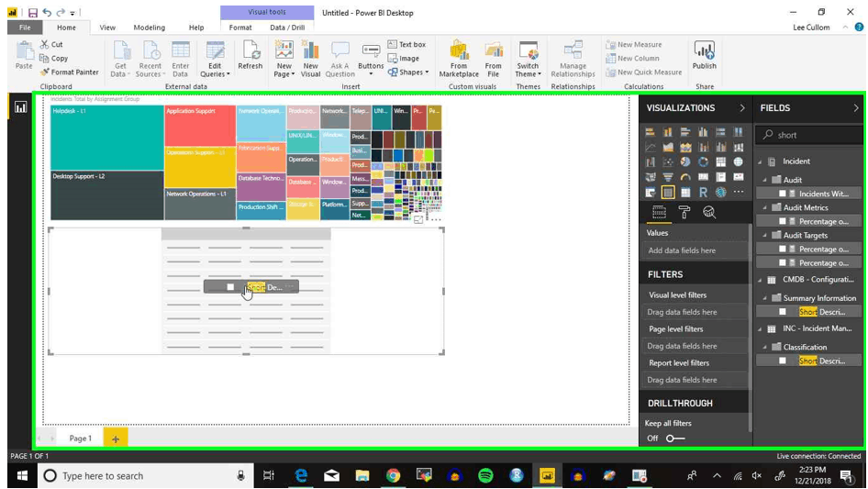Viewport: 868px width, 489px height.
Task: Choose the ArcGIS Maps visual
Action: coord(721,192)
